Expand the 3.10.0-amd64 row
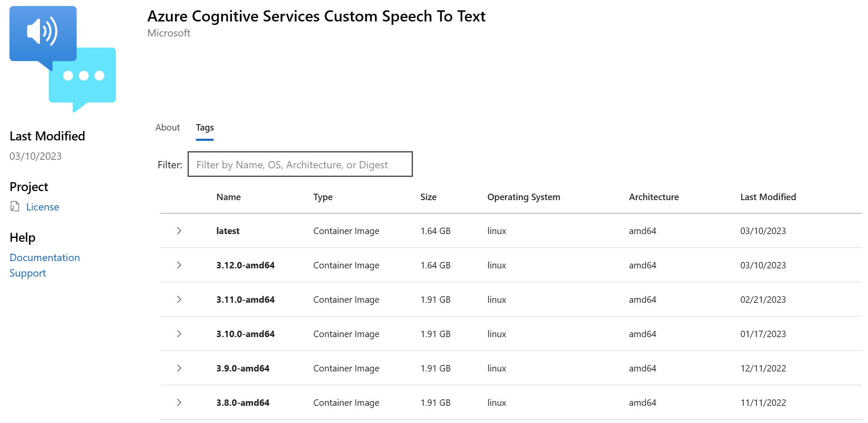 (x=179, y=334)
